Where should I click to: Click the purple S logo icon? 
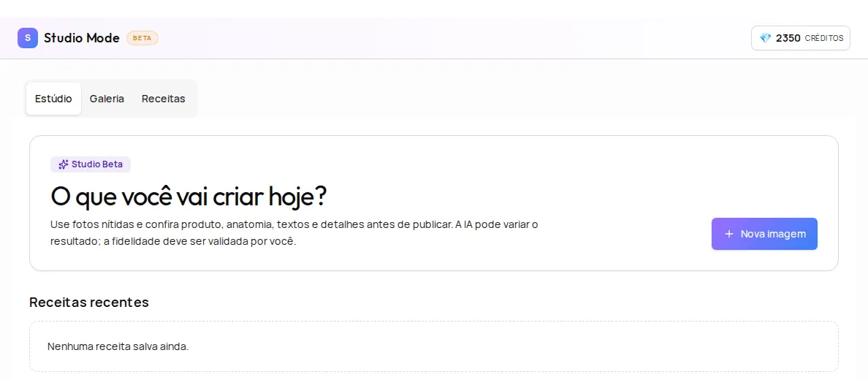point(28,38)
